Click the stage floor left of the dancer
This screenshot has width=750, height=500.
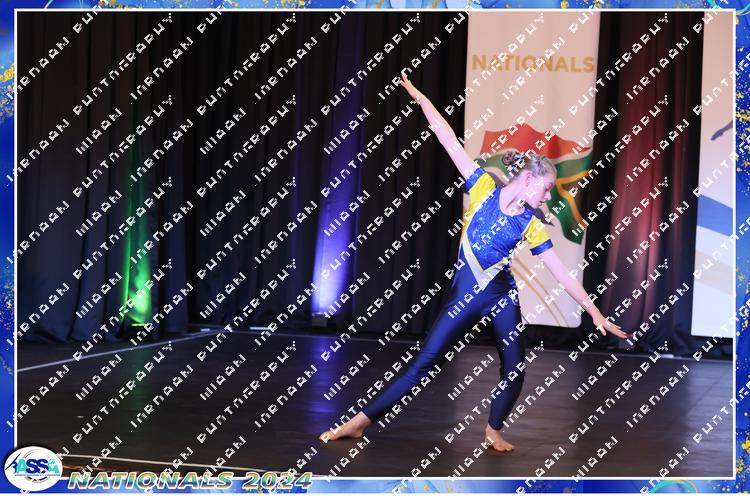[x=200, y=400]
